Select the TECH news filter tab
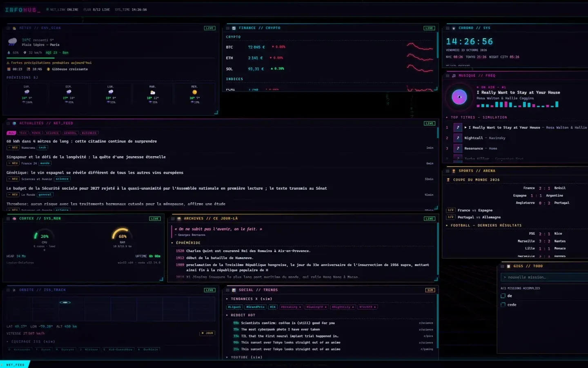 [x=23, y=133]
